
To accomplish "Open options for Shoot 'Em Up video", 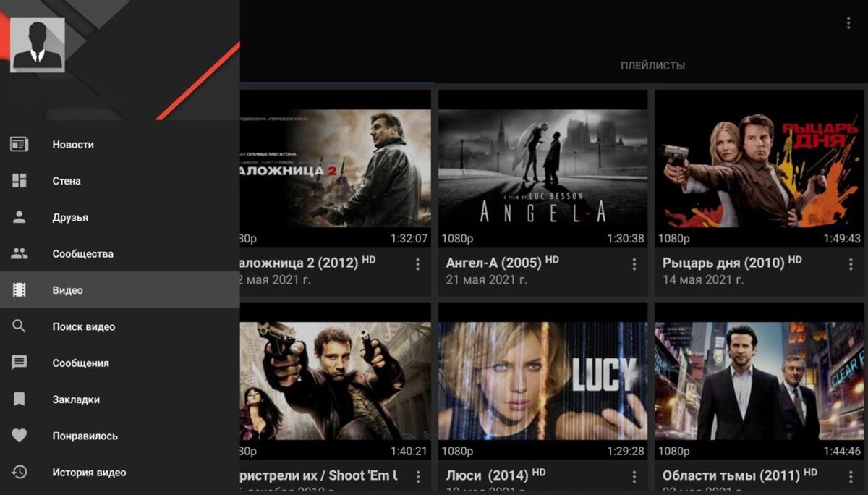I will click(417, 477).
